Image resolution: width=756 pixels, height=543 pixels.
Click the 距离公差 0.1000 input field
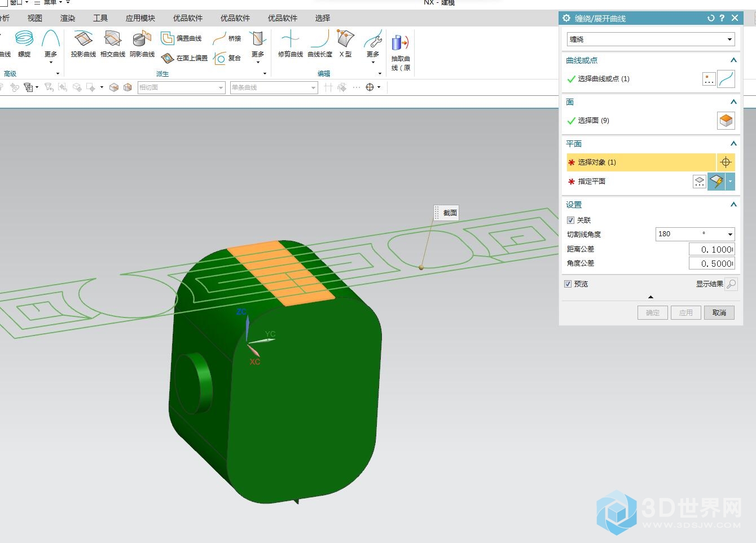712,249
